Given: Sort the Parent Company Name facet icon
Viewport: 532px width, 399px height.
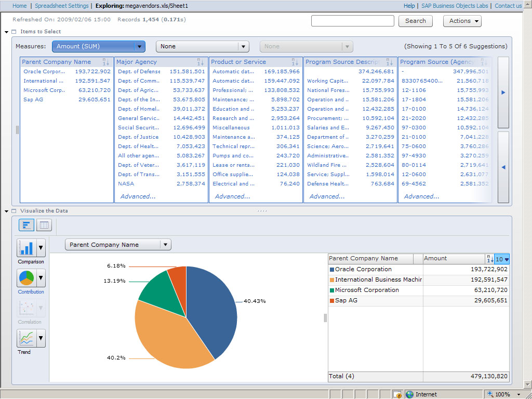Looking at the screenshot, I should point(106,62).
